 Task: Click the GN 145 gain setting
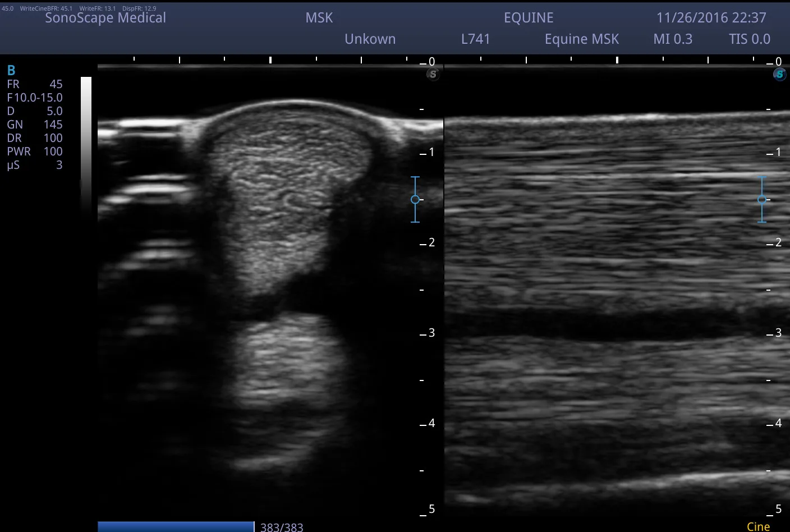pos(35,125)
